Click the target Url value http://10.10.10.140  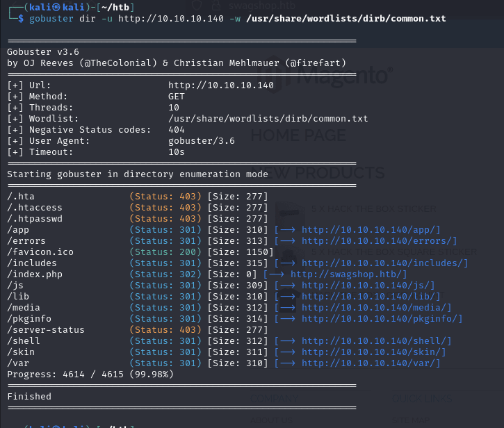[x=221, y=85]
